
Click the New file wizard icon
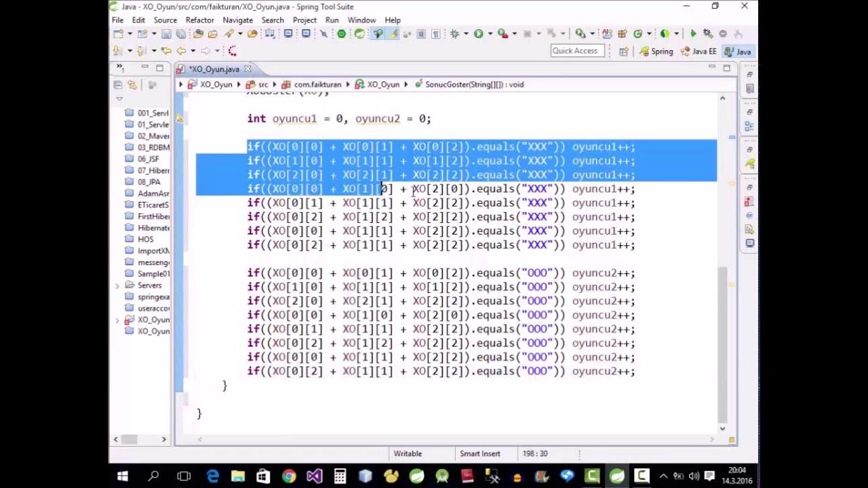[118, 34]
